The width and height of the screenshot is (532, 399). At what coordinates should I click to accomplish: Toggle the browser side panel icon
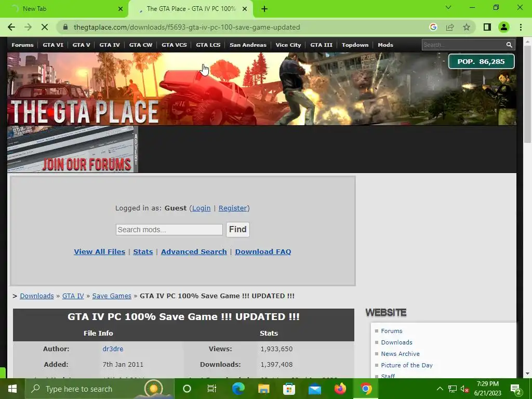click(487, 27)
